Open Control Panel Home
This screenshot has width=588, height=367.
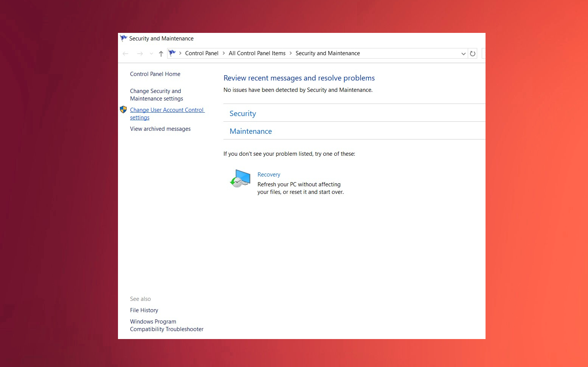[155, 74]
